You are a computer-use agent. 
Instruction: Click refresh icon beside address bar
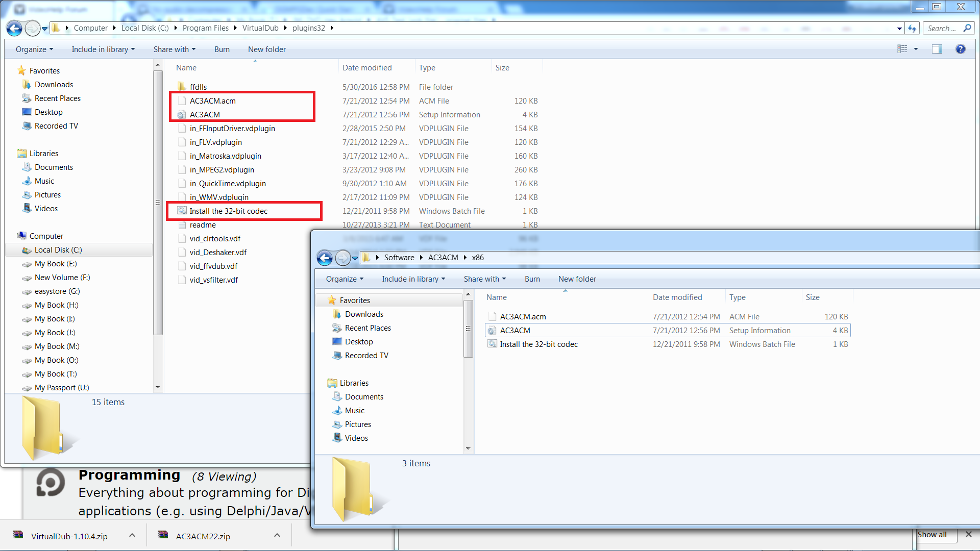coord(912,29)
